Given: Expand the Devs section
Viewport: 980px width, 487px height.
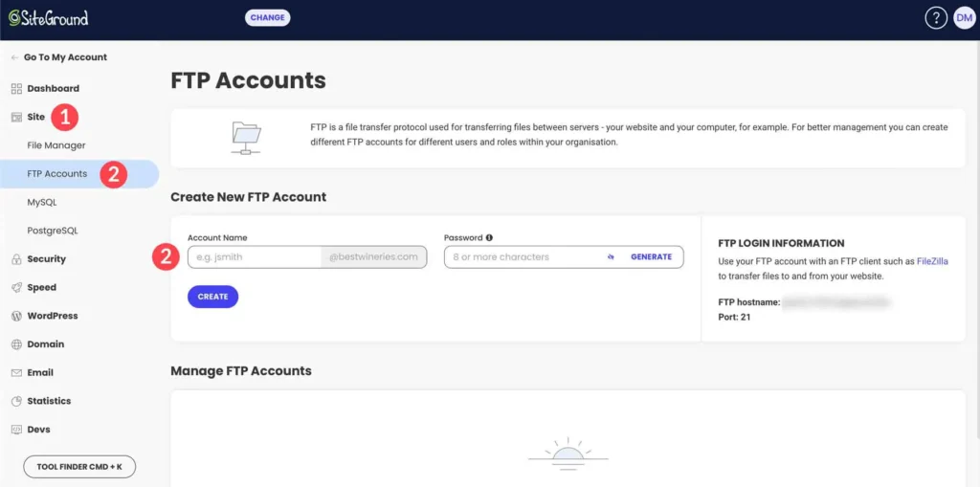Looking at the screenshot, I should tap(38, 430).
